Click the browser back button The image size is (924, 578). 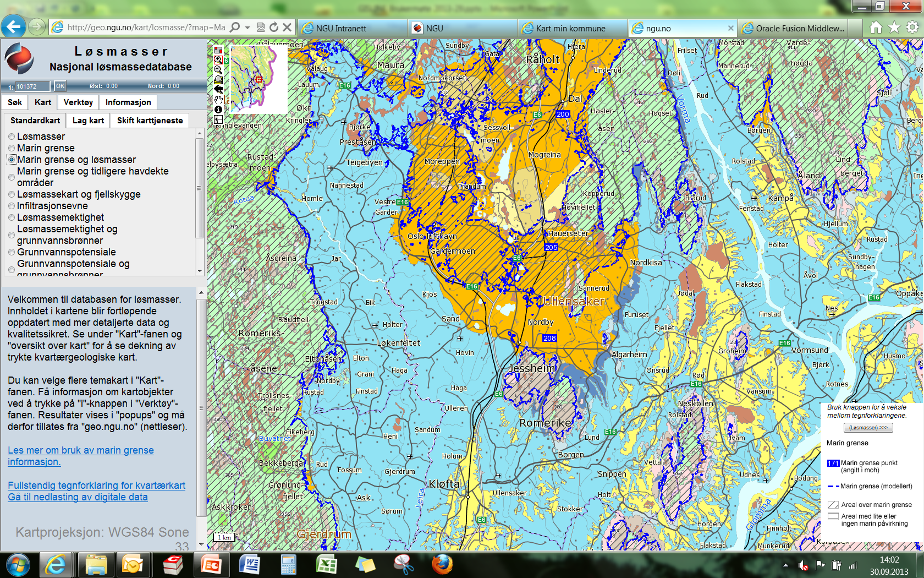pos(14,26)
